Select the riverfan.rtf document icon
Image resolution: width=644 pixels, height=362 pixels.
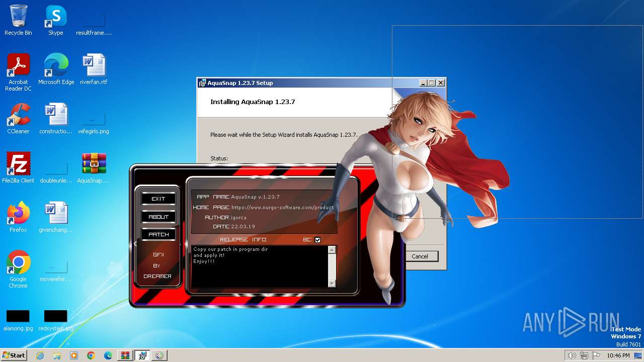coord(94,69)
